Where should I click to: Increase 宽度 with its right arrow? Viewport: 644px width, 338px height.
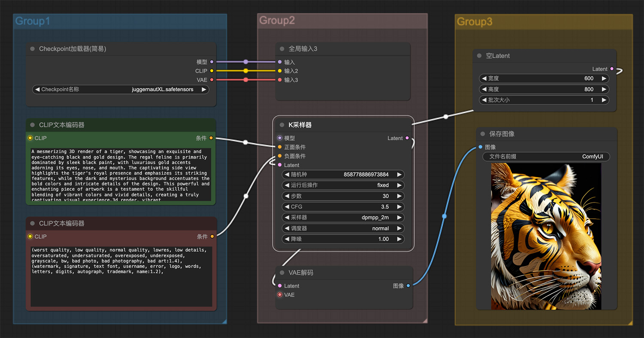coord(604,78)
